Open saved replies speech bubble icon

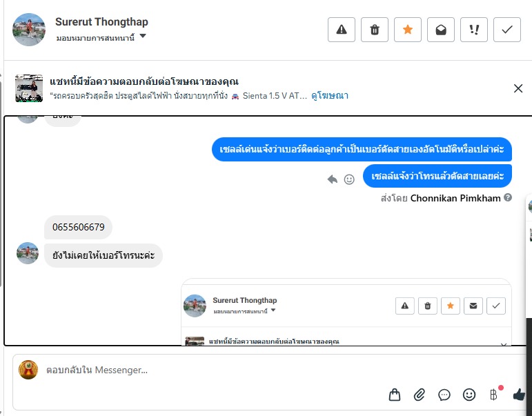[444, 395]
